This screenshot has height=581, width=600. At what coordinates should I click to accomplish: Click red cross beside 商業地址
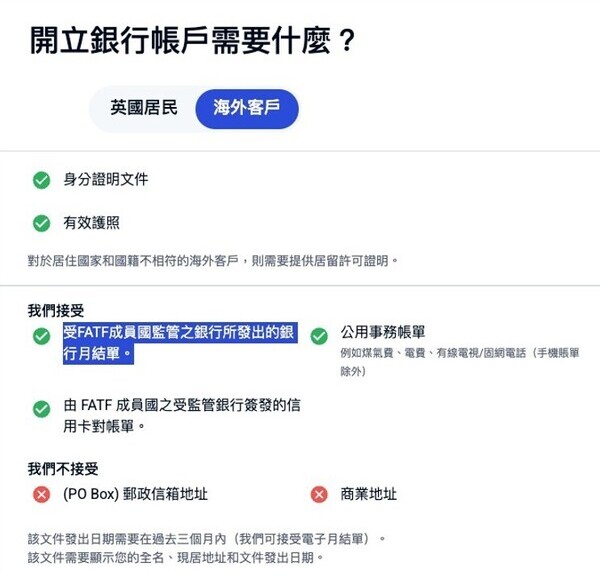319,494
